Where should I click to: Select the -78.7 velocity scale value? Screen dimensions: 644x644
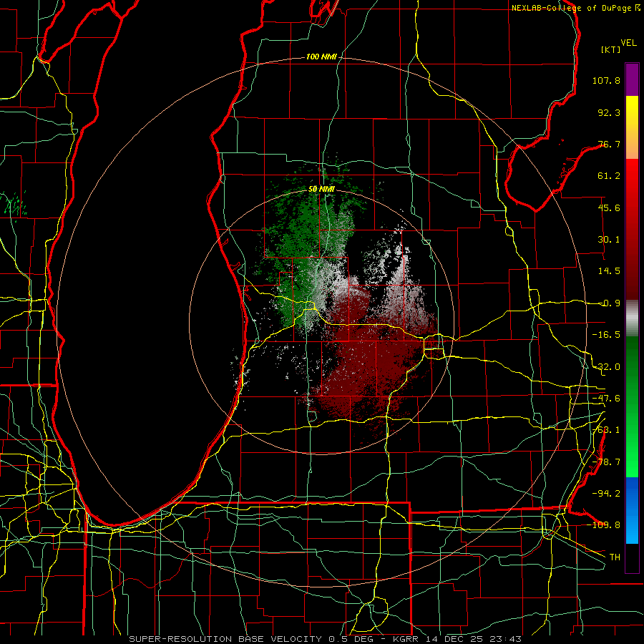coord(606,462)
